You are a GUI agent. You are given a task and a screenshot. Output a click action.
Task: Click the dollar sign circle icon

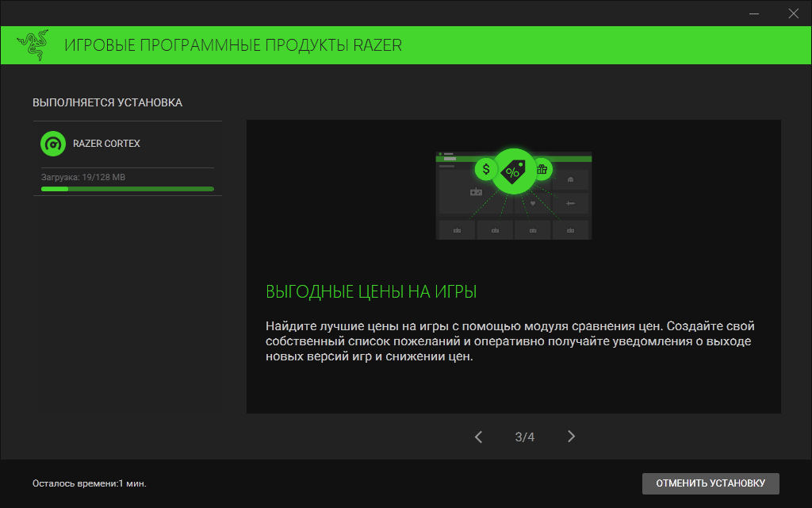point(486,169)
